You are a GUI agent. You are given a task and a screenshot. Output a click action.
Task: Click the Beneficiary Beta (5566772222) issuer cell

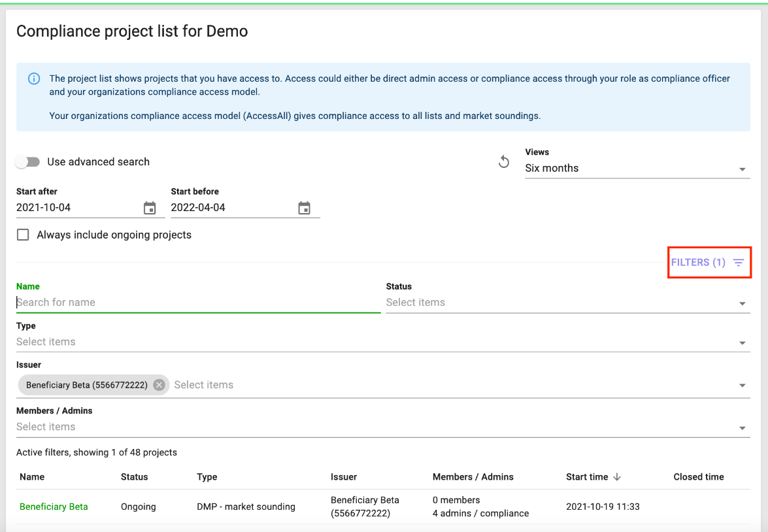click(x=365, y=507)
